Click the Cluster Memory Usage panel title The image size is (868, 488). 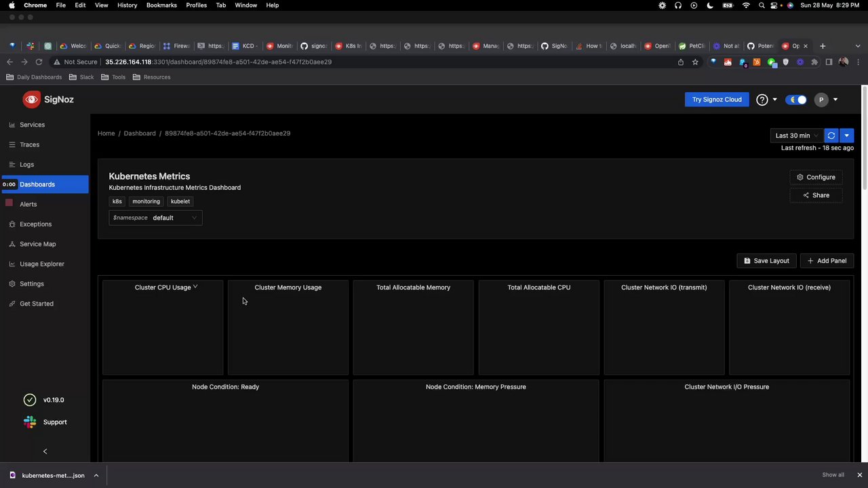pyautogui.click(x=288, y=287)
